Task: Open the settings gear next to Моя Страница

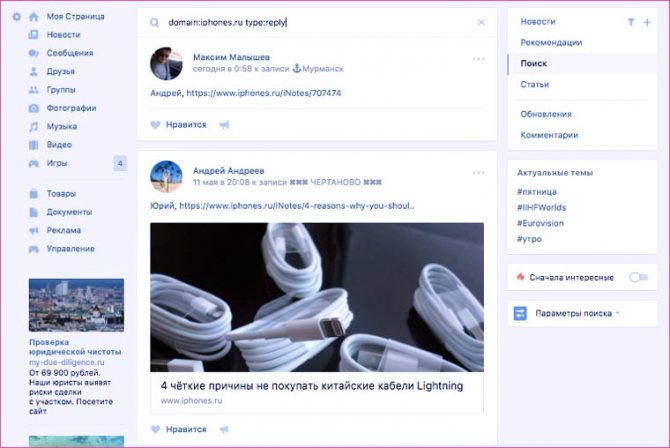Action: (17, 17)
